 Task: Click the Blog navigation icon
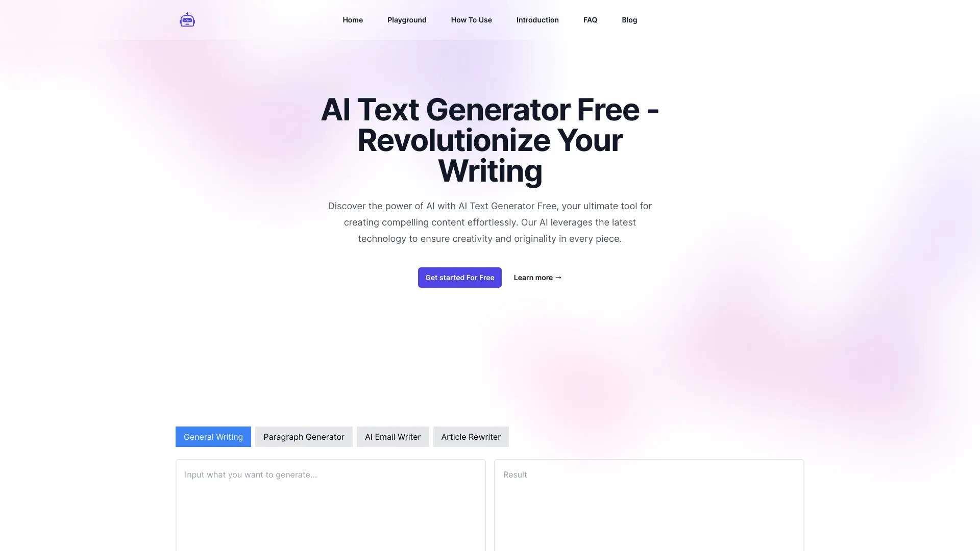coord(629,20)
